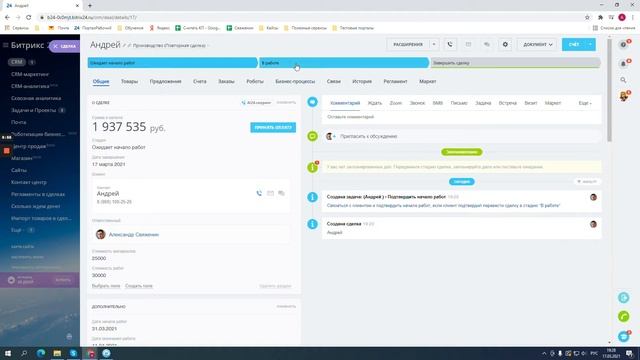
Task: Set stage to 'Завершить сделку' in the progress bar
Action: [x=516, y=63]
